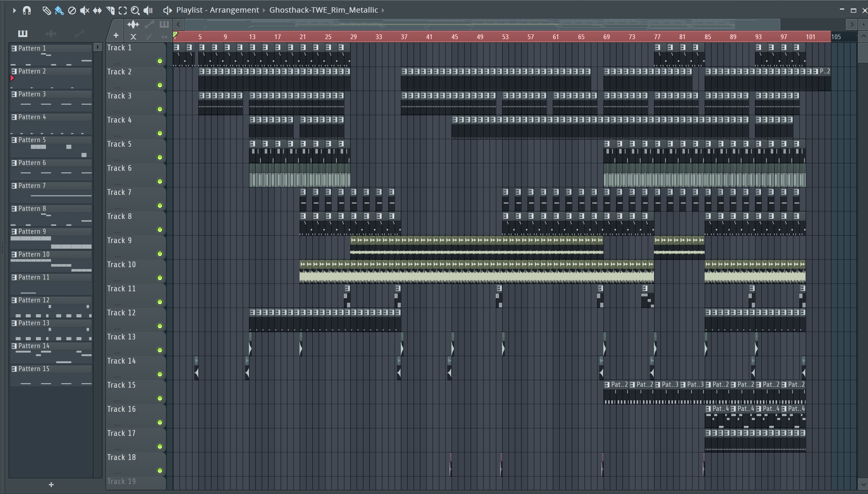Screen dimensions: 868x494
Task: Open clip selector arrow after Ghosthack-TWE_Rim_Metallic
Action: coord(383,10)
